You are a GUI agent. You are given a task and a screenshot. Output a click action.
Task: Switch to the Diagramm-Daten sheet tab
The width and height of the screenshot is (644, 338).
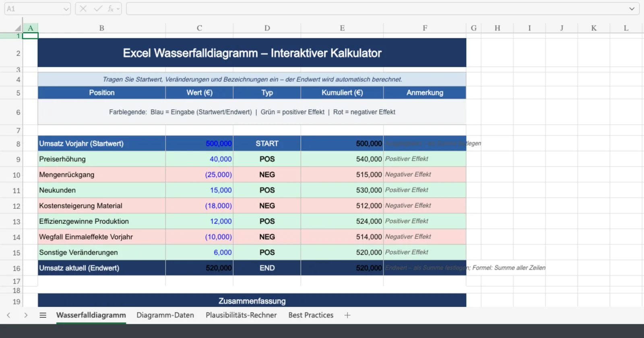click(165, 315)
